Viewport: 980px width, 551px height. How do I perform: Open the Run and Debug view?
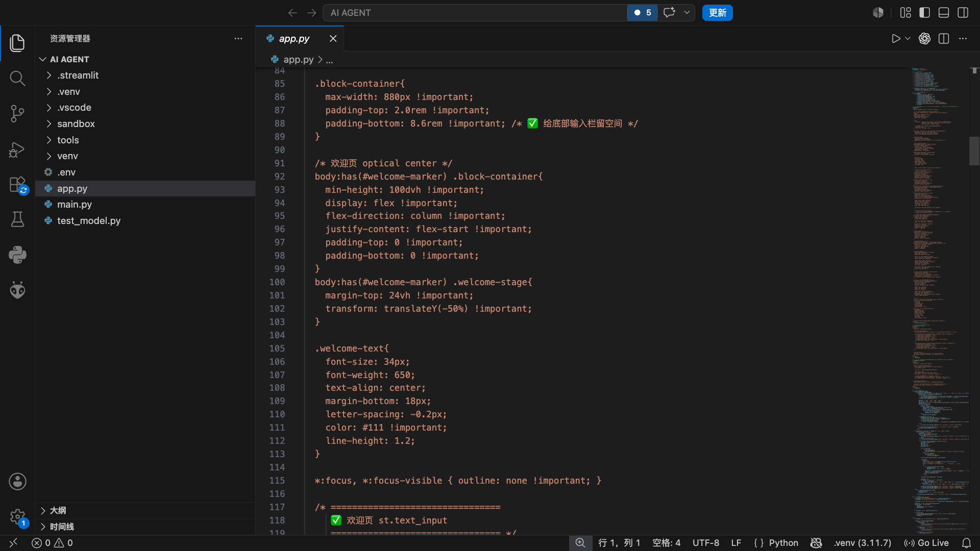click(17, 149)
